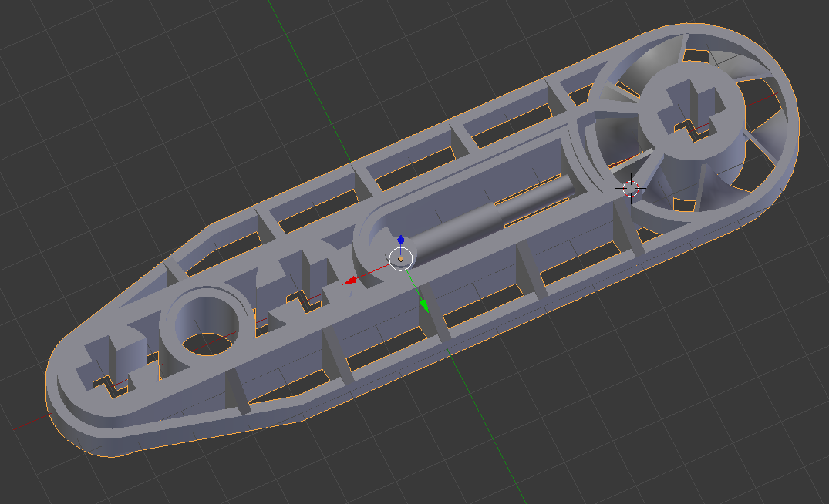Select the red X-axis manipulator arrow

click(349, 281)
